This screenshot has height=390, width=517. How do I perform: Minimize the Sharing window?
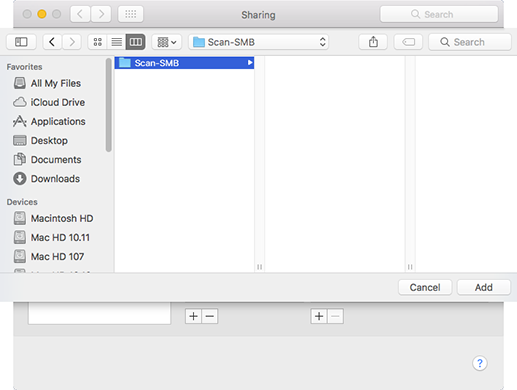42,14
